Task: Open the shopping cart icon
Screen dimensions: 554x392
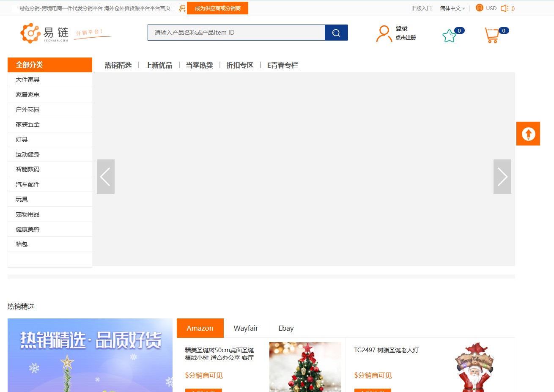Action: (492, 35)
